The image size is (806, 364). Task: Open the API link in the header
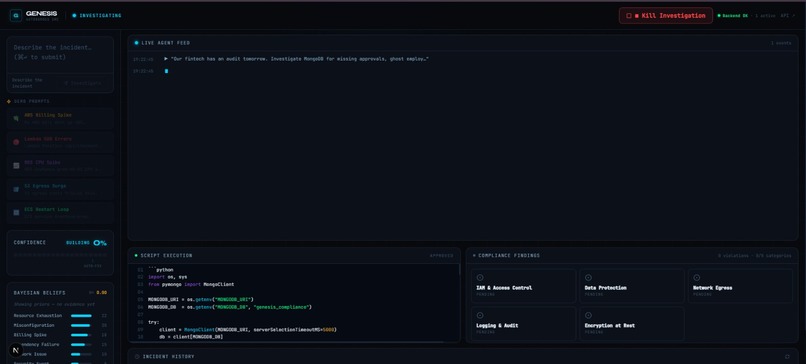(787, 15)
